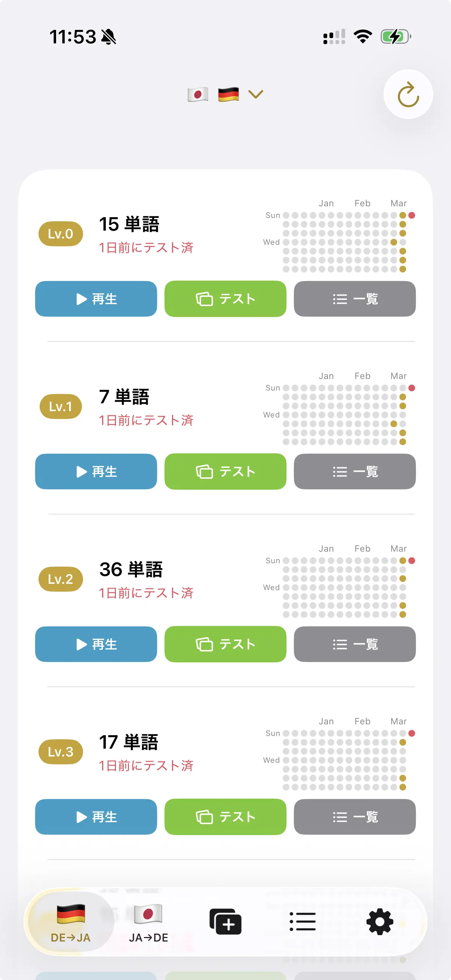Start the Lv.3 テスト
The image size is (451, 980).
click(225, 817)
